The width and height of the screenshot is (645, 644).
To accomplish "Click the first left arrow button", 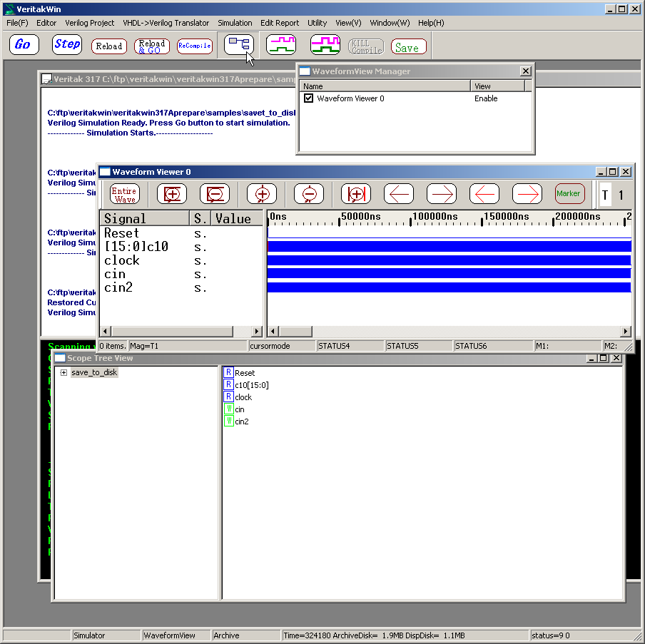I will coord(399,194).
